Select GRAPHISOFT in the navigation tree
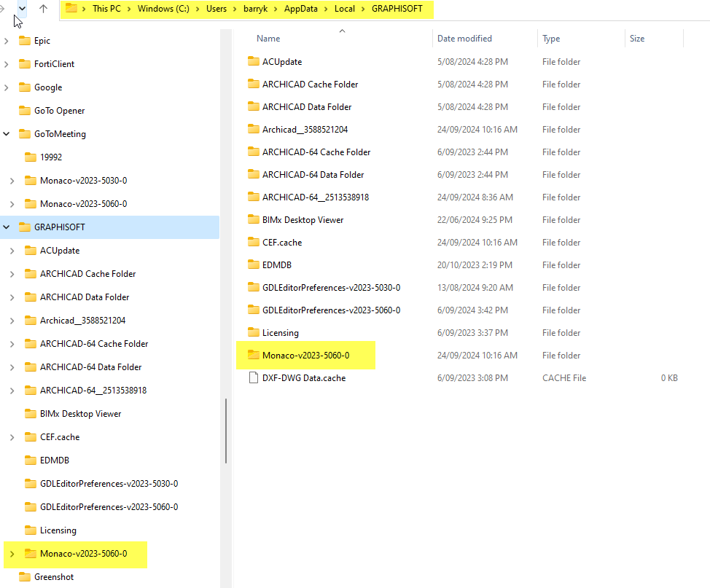This screenshot has height=588, width=710. click(59, 227)
